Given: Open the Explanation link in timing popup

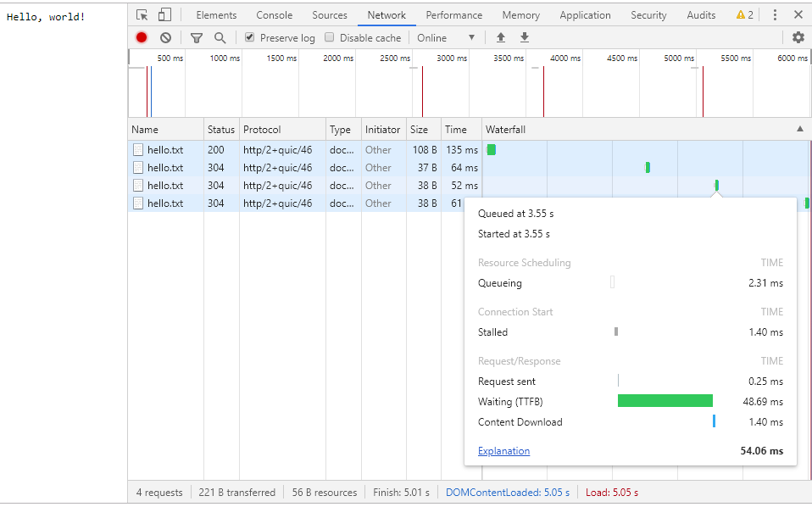Looking at the screenshot, I should tap(503, 451).
